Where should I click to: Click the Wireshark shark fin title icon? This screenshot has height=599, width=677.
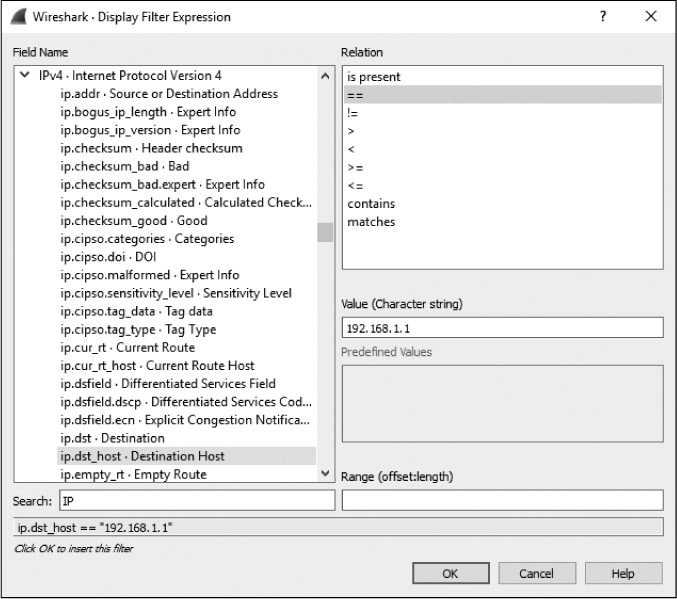[18, 17]
